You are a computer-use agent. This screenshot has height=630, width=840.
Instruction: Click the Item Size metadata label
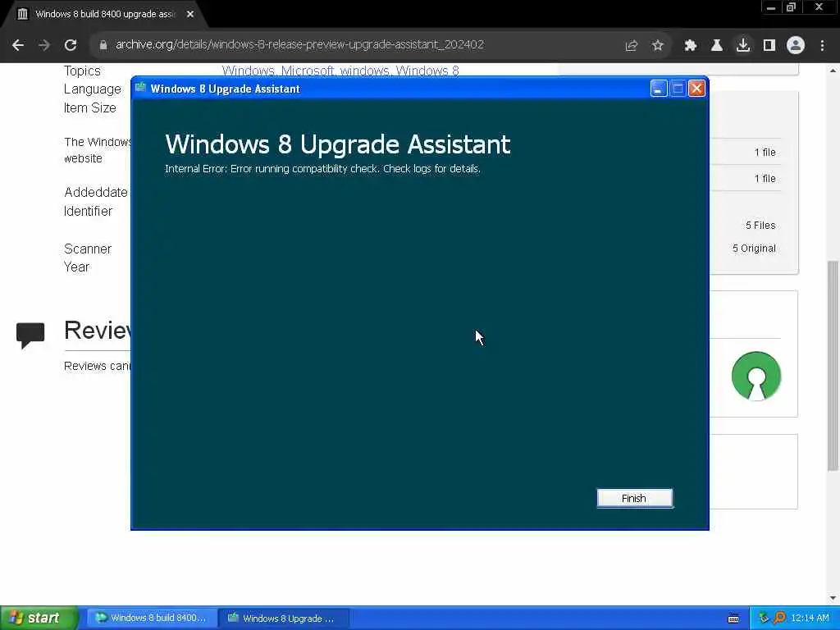point(90,107)
